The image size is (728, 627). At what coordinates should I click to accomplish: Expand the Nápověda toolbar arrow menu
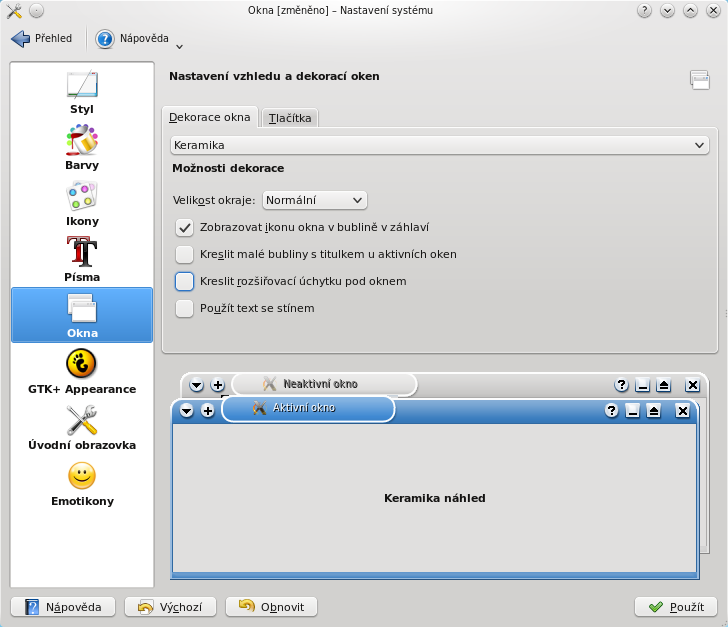(x=180, y=46)
